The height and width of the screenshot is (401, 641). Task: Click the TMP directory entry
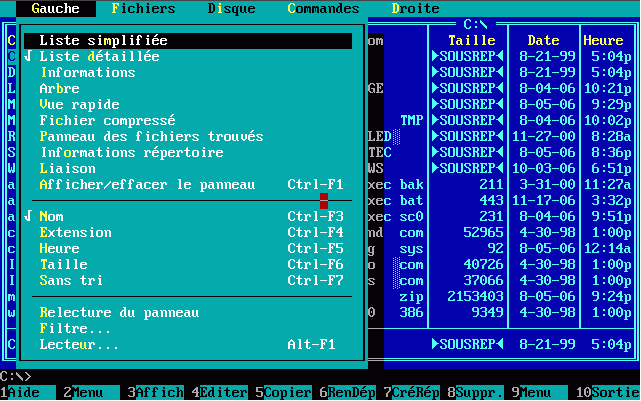412,120
